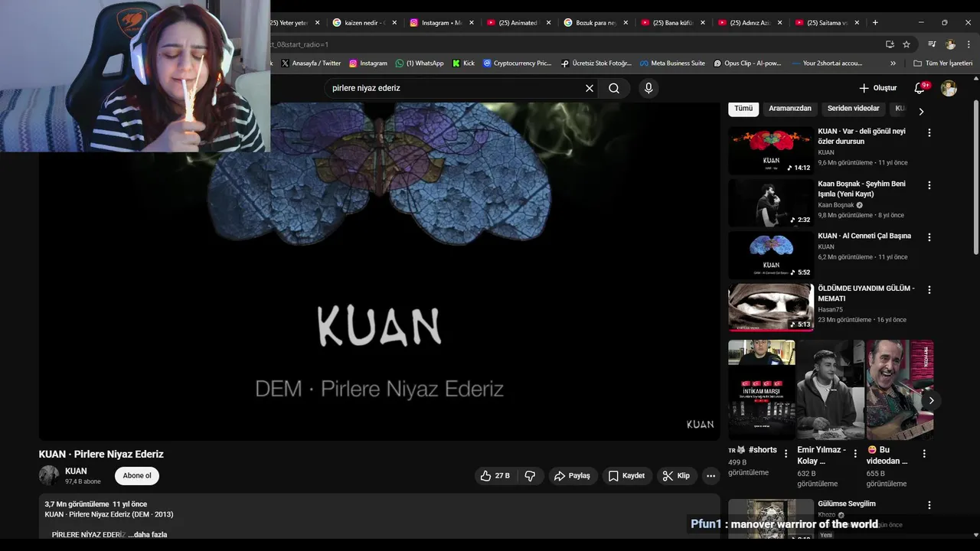Expand hidden bookmarks chevron

[x=893, y=64]
